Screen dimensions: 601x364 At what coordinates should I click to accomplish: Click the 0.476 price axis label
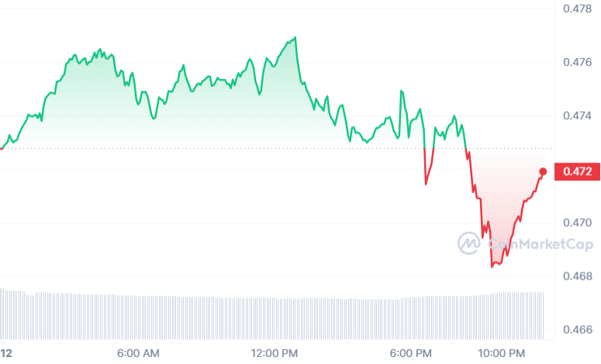(x=578, y=63)
